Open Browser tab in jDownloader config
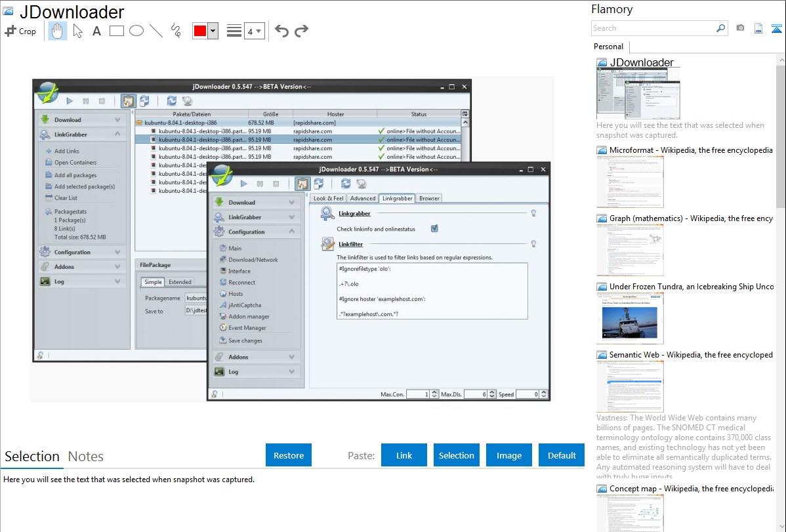The width and height of the screenshot is (786, 532). (x=429, y=198)
